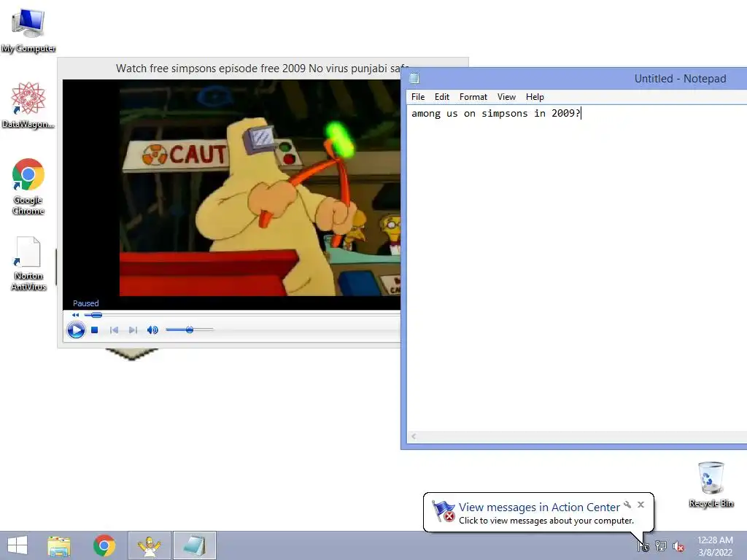Image resolution: width=747 pixels, height=560 pixels.
Task: Skip to next track in media player
Action: click(133, 330)
